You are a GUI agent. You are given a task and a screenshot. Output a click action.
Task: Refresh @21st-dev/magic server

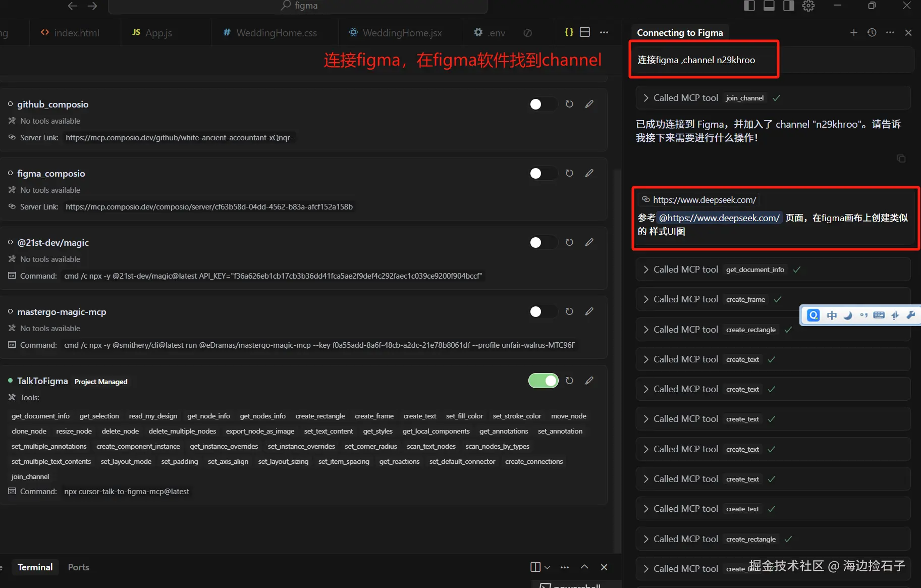(569, 242)
